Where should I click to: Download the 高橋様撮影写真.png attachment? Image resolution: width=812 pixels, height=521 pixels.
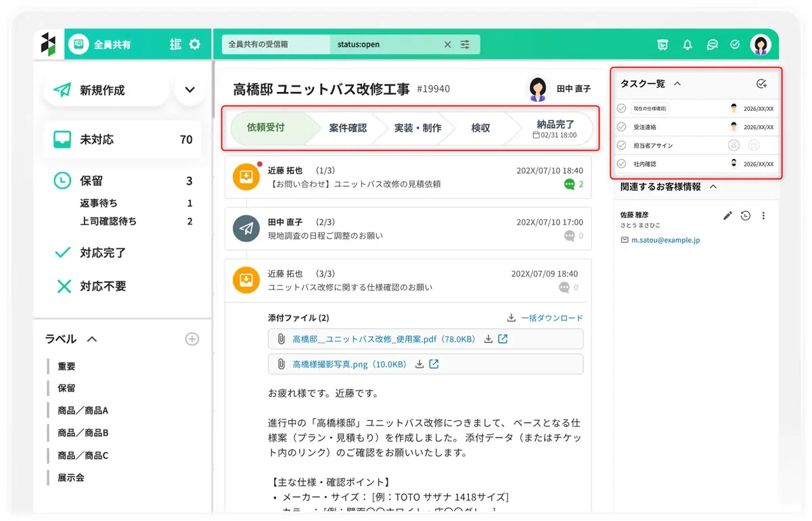[x=420, y=364]
